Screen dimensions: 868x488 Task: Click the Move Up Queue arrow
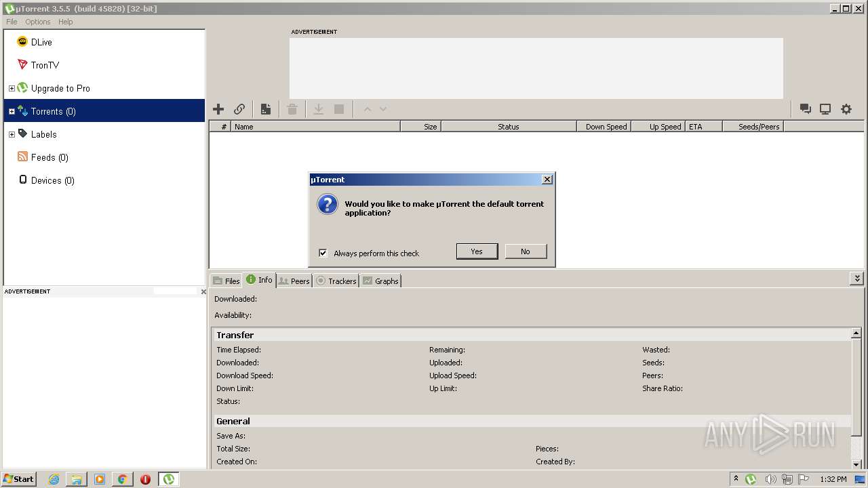coord(368,109)
